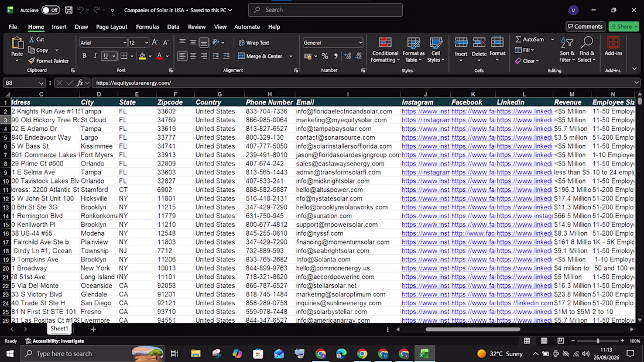Expand the Name Box dropdown
Screen dimensions: 644x362
point(41,83)
